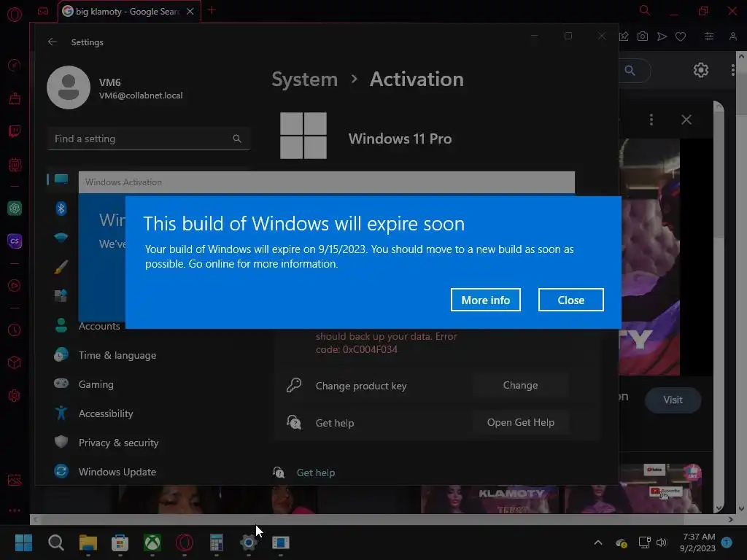Click KLAMOTY image thumbnail at bottom
Screen dimensions: 747x560
point(489,499)
